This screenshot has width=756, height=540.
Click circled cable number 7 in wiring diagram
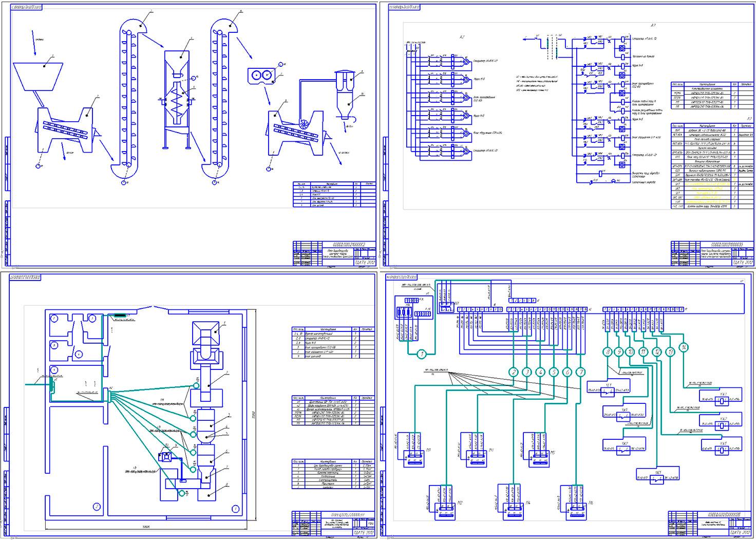point(581,371)
